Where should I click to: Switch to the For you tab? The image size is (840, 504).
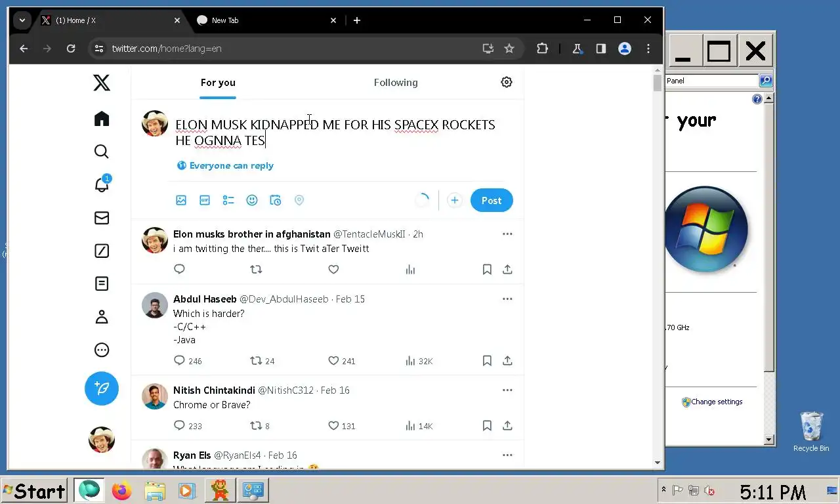click(218, 82)
